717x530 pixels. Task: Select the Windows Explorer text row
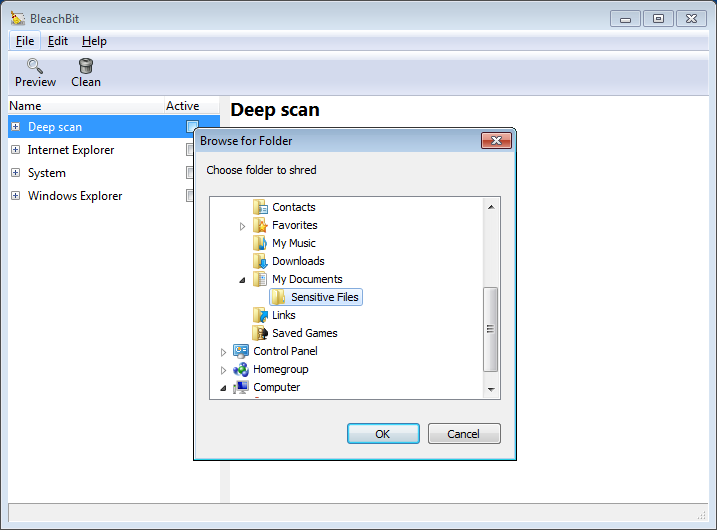[75, 196]
